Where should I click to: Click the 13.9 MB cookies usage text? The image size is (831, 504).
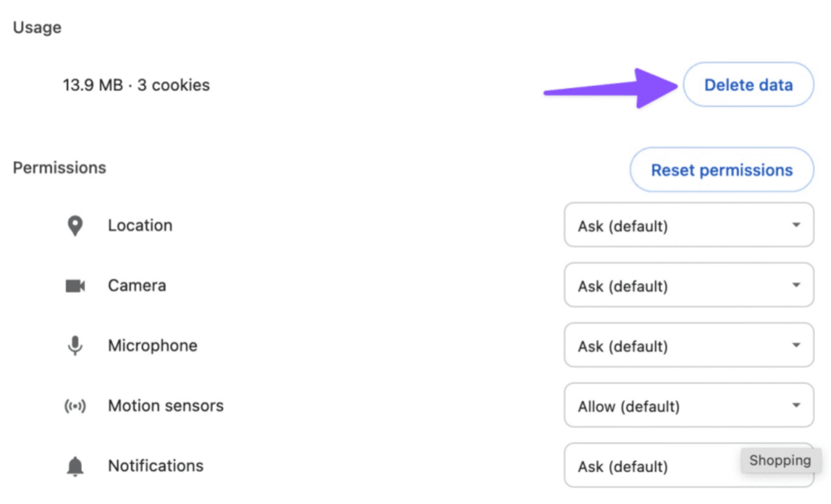click(x=136, y=85)
